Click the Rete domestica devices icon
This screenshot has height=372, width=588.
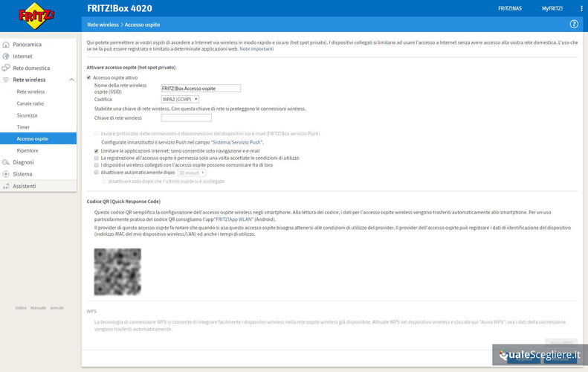pyautogui.click(x=6, y=68)
